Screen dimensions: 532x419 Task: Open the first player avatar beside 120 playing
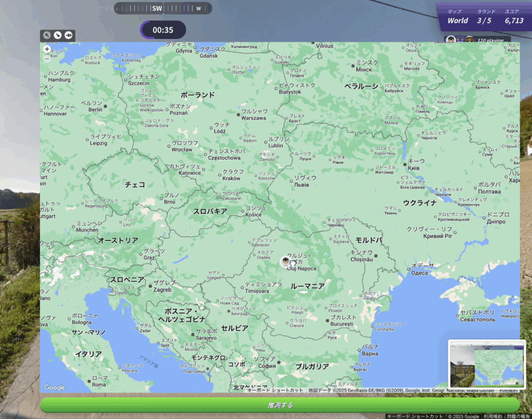pos(450,40)
